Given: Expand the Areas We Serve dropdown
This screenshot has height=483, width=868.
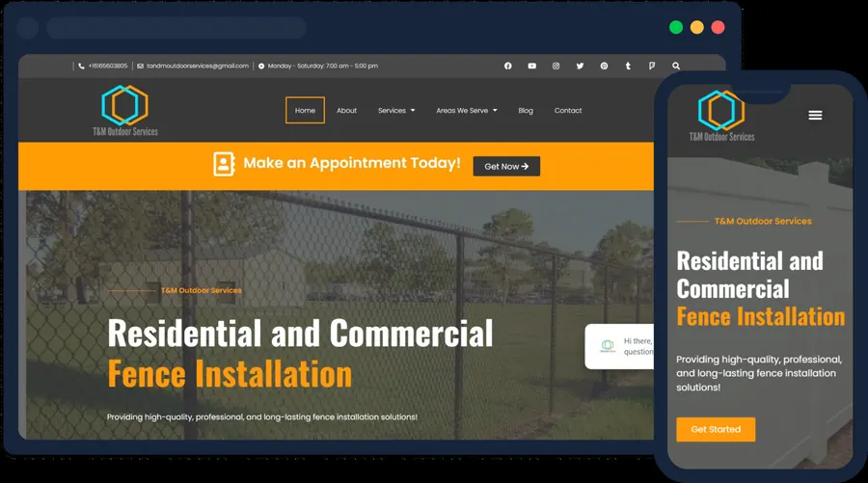Looking at the screenshot, I should [x=467, y=111].
